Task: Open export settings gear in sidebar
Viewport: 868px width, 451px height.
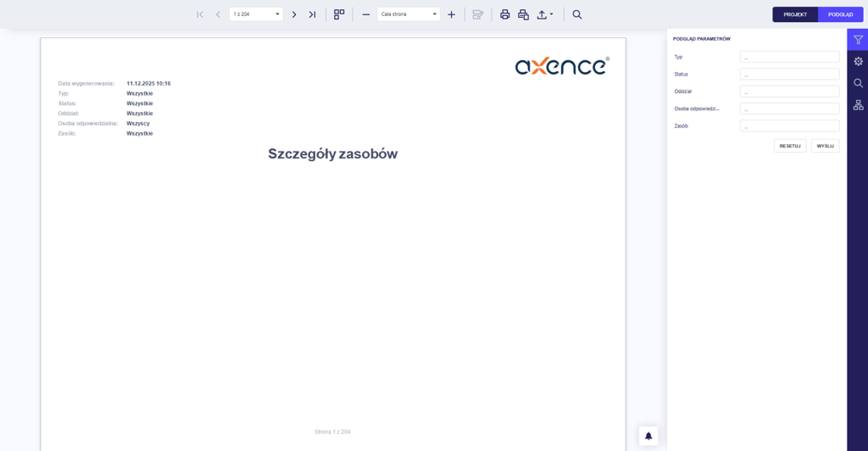Action: 858,61
